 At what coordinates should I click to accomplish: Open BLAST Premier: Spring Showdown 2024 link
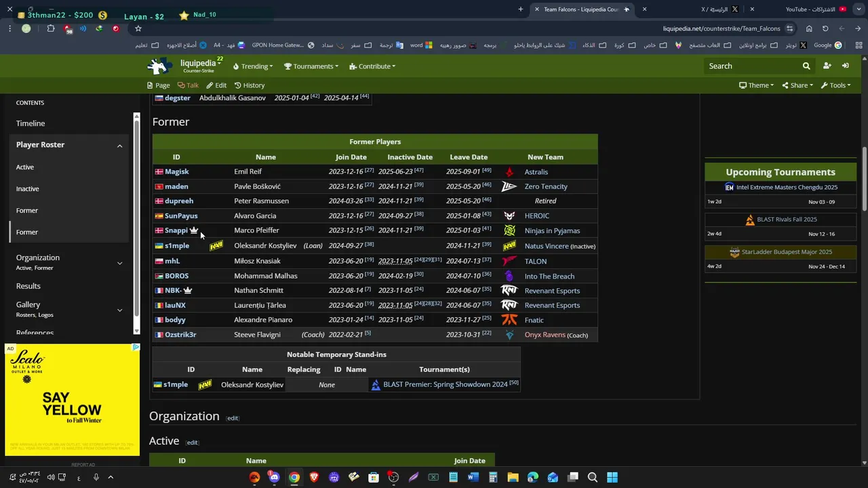click(445, 384)
